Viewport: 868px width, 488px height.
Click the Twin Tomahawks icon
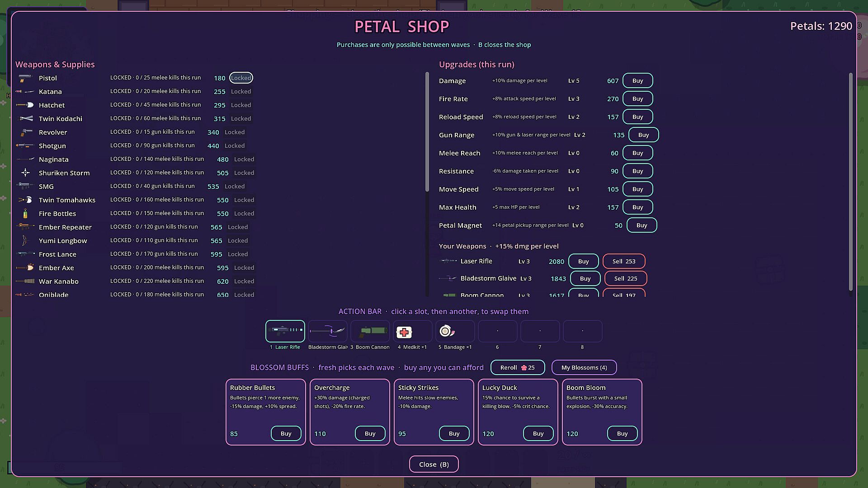pos(25,200)
